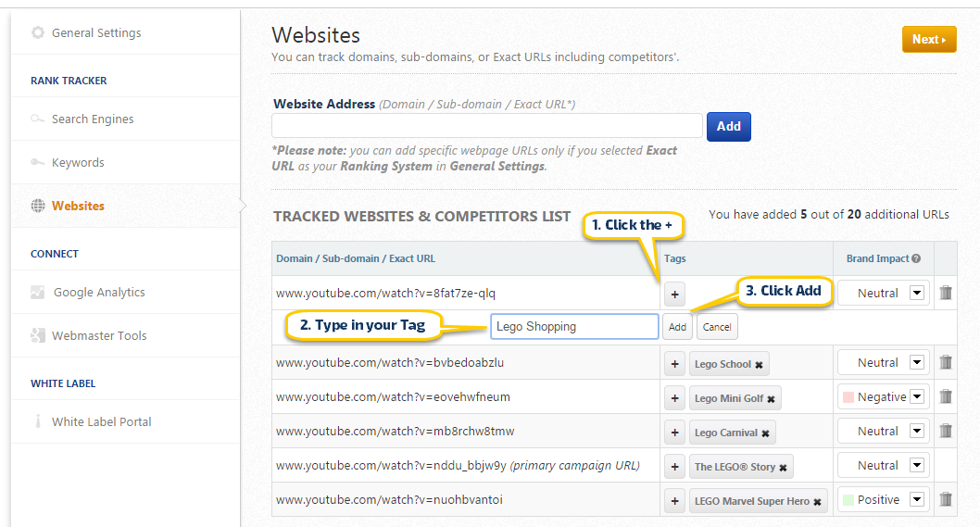The image size is (980, 527).
Task: Open Keywords settings page
Action: tap(78, 162)
